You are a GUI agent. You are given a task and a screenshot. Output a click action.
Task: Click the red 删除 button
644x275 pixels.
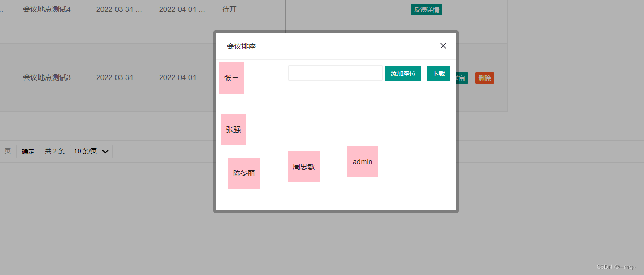click(x=484, y=78)
